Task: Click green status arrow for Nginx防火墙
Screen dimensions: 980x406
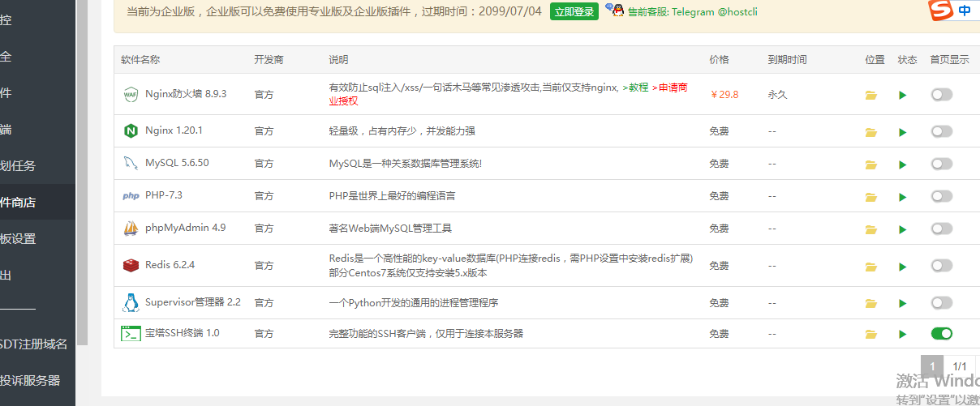Action: (903, 95)
